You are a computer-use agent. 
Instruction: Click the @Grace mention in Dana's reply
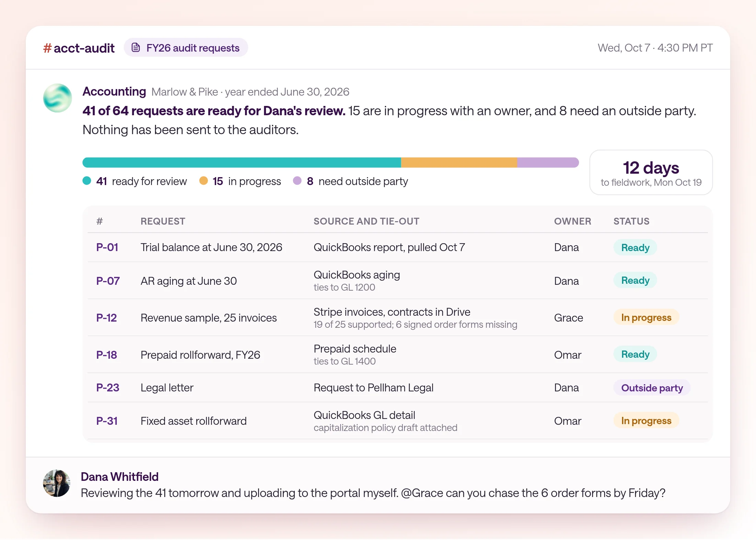pyautogui.click(x=422, y=493)
